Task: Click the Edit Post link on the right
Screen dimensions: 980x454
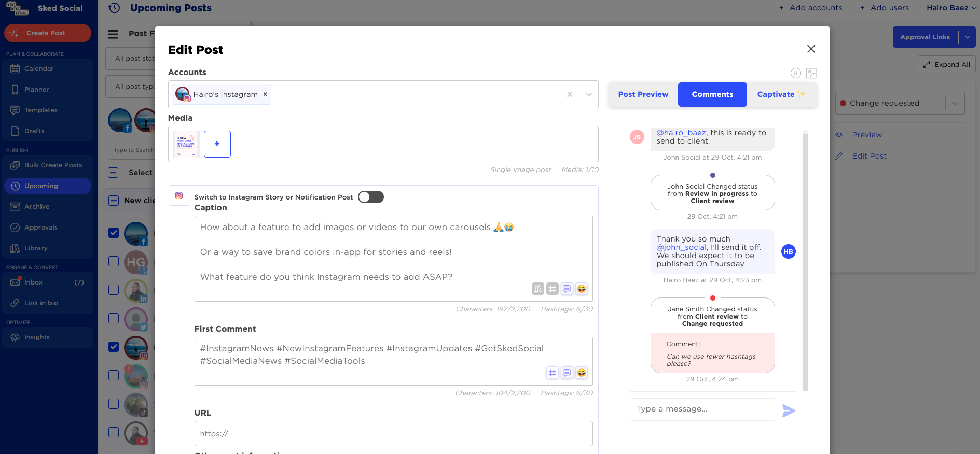Action: 869,156
